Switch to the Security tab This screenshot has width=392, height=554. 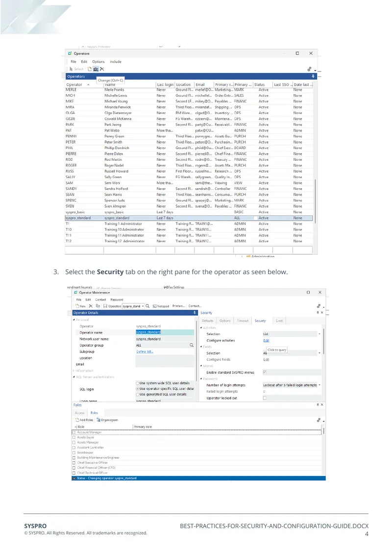260,321
